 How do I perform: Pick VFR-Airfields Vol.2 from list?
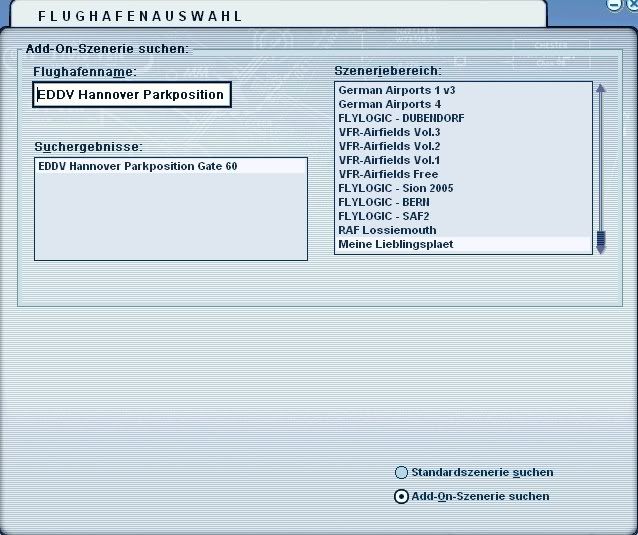(x=389, y=146)
